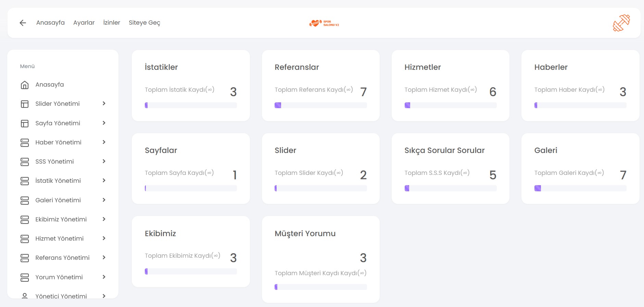Click the Referanslar card progress bar

[x=320, y=105]
